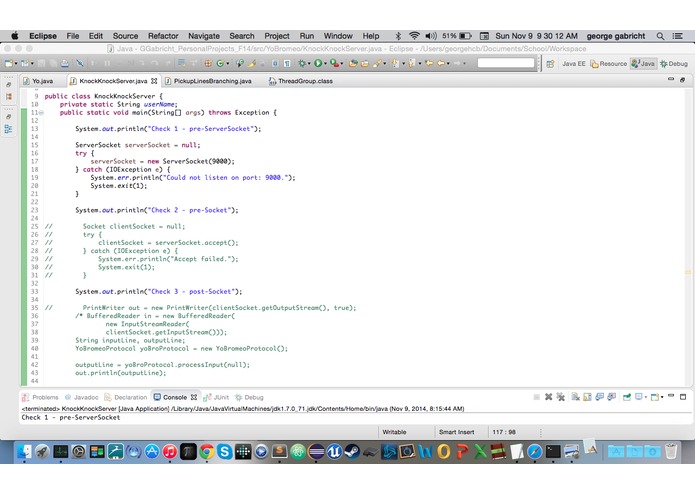Viewport: 695px width, 494px height.
Task: Open Skype from the Dock
Action: tap(225, 451)
